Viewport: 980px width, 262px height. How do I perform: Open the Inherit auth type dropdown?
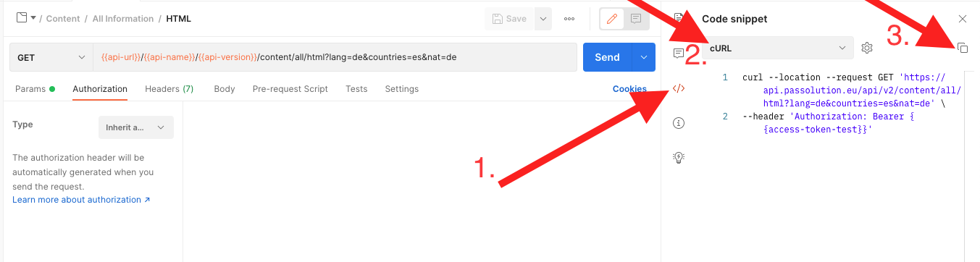(x=135, y=127)
